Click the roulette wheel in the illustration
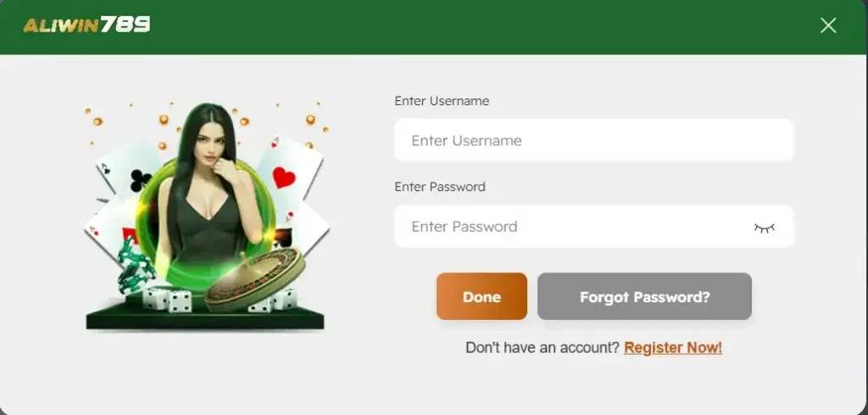This screenshot has height=415, width=868. pyautogui.click(x=254, y=278)
